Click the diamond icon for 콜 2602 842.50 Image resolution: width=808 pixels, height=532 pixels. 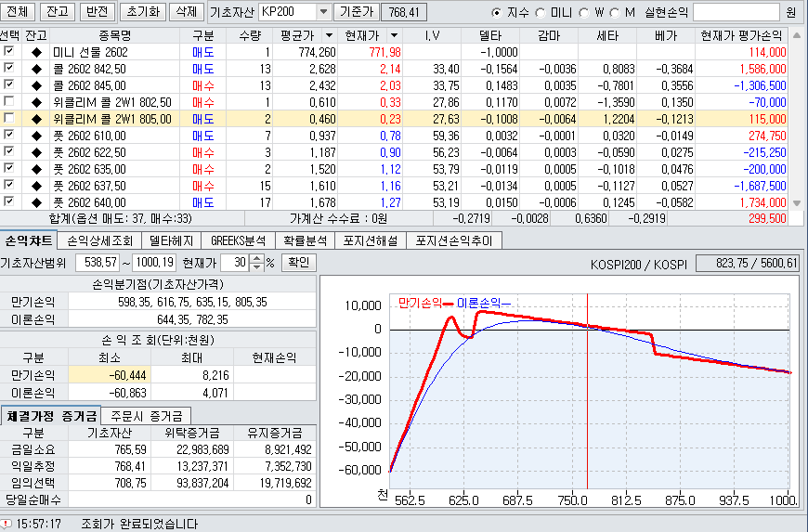tap(36, 69)
